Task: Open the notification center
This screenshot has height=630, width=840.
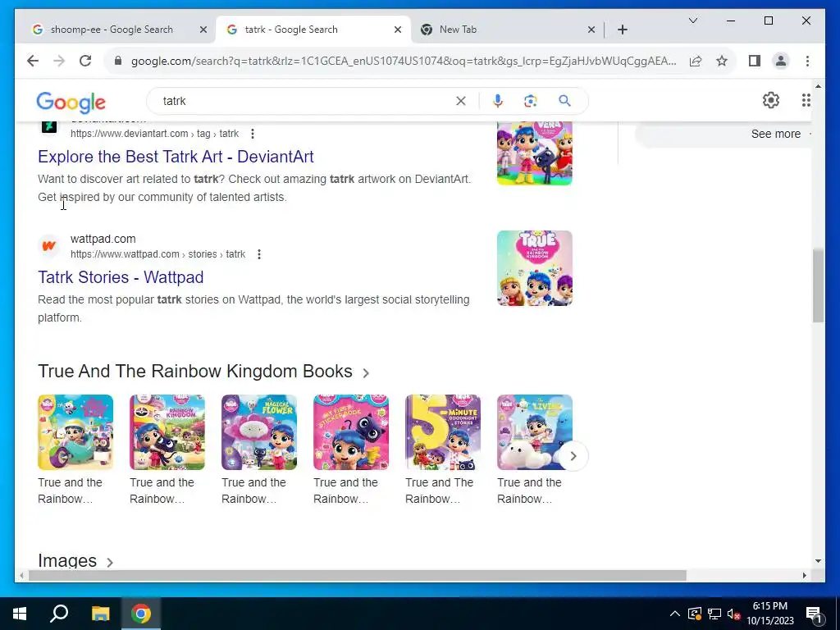Action: [x=814, y=614]
